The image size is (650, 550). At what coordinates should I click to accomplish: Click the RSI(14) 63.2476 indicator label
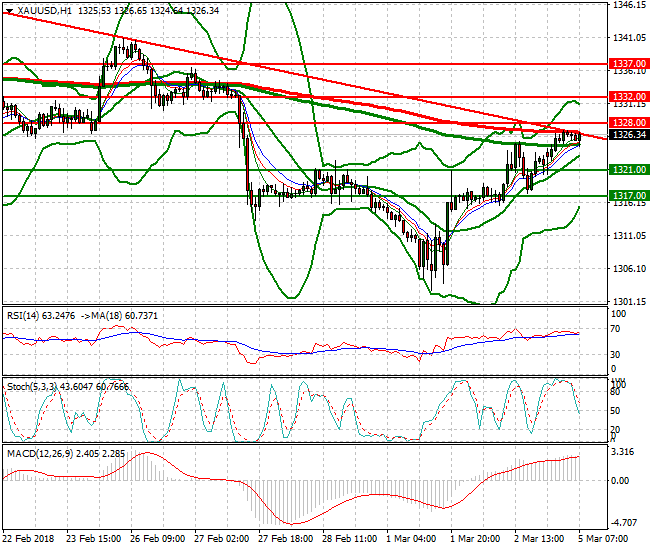pyautogui.click(x=41, y=316)
